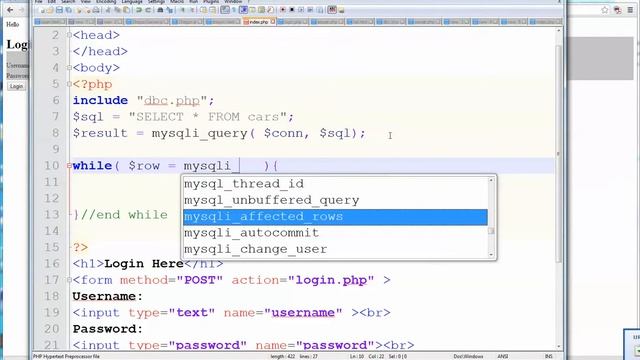
Task: Collapse the php fold marker on line 5
Action: pos(69,84)
